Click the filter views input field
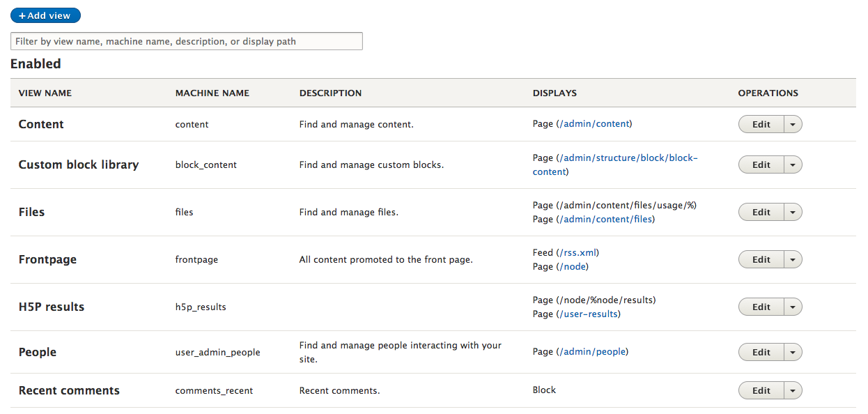868x414 pixels. (186, 40)
